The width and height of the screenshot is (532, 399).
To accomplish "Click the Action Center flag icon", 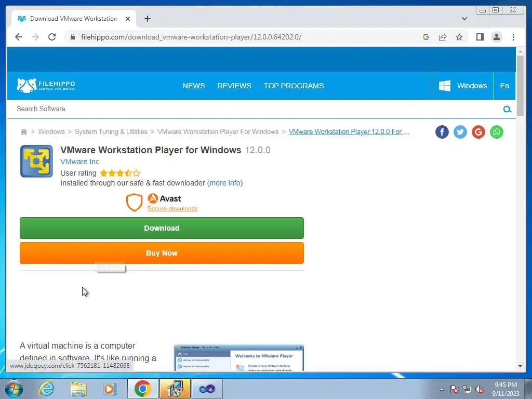I will pos(455,389).
